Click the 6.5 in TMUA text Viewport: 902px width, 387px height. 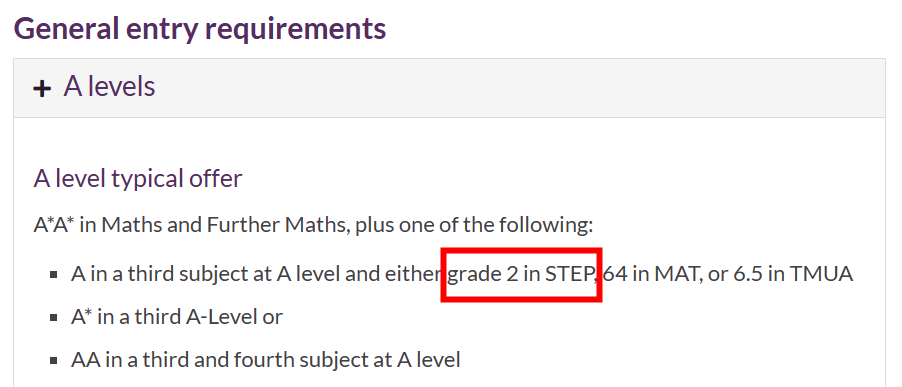(x=793, y=274)
